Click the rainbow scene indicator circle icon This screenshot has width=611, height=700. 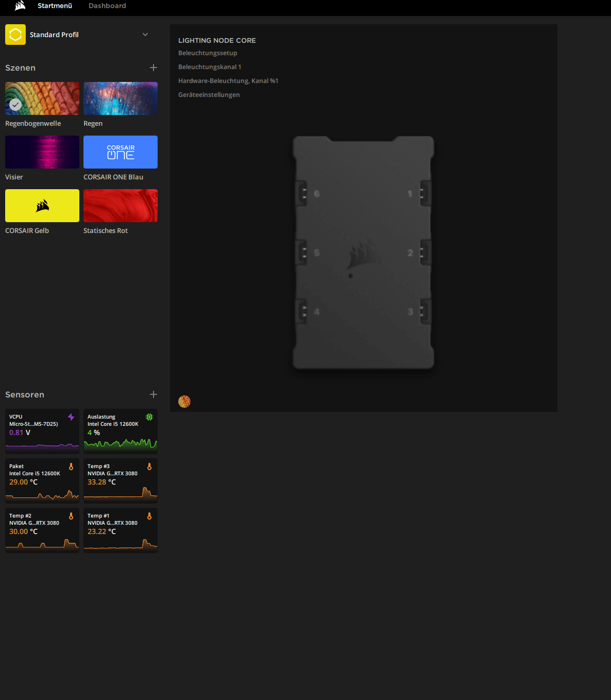pos(184,402)
